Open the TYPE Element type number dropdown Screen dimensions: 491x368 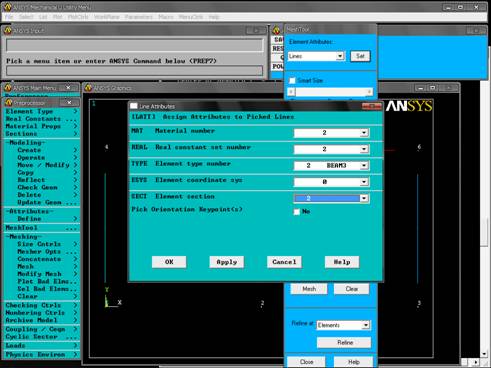[x=364, y=165]
